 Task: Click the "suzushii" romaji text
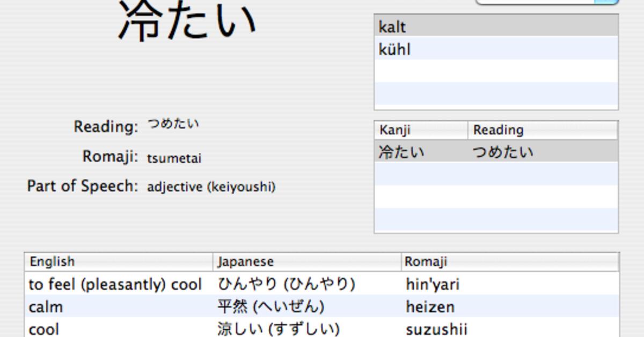[435, 328]
